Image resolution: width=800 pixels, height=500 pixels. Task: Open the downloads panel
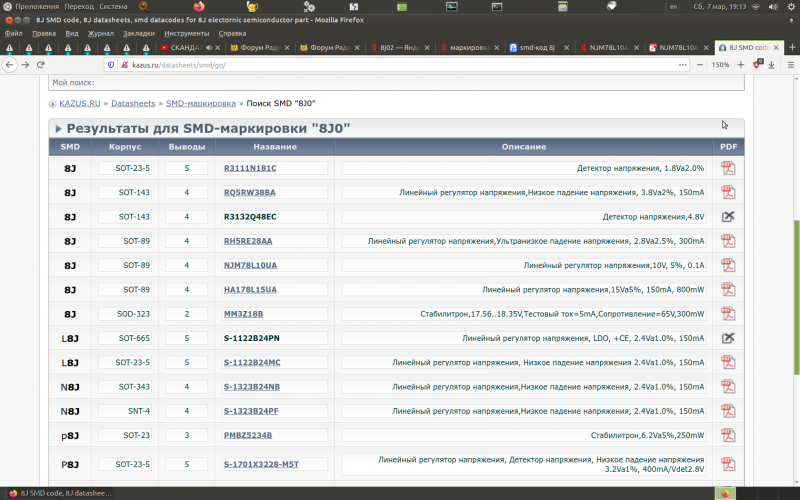tap(771, 65)
